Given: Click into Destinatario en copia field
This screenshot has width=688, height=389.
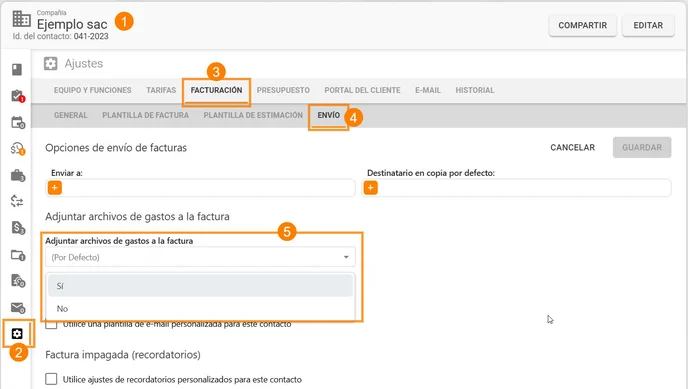Looking at the screenshot, I should [x=516, y=188].
